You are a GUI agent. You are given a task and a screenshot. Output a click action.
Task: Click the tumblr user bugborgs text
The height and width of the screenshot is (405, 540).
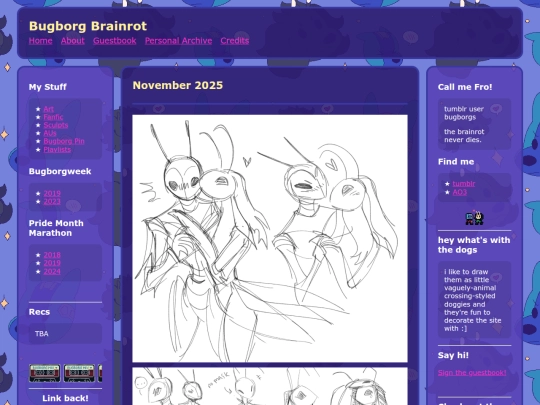(x=464, y=113)
